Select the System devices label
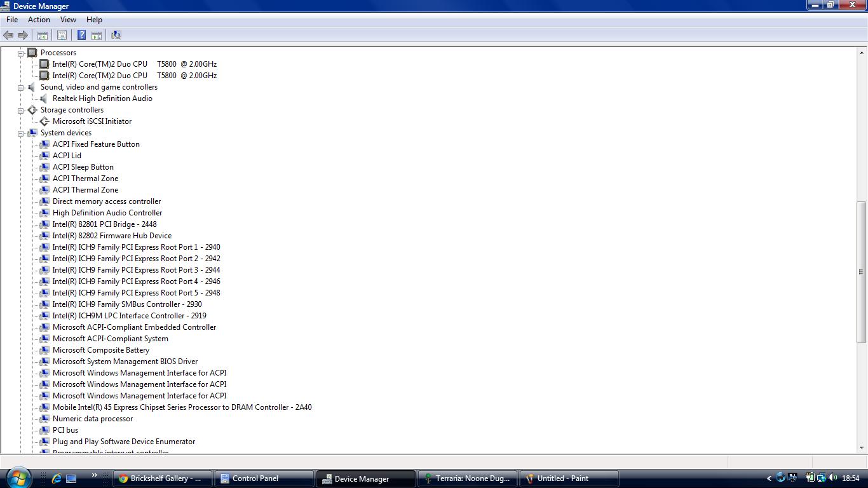The image size is (868, 488). [x=66, y=133]
